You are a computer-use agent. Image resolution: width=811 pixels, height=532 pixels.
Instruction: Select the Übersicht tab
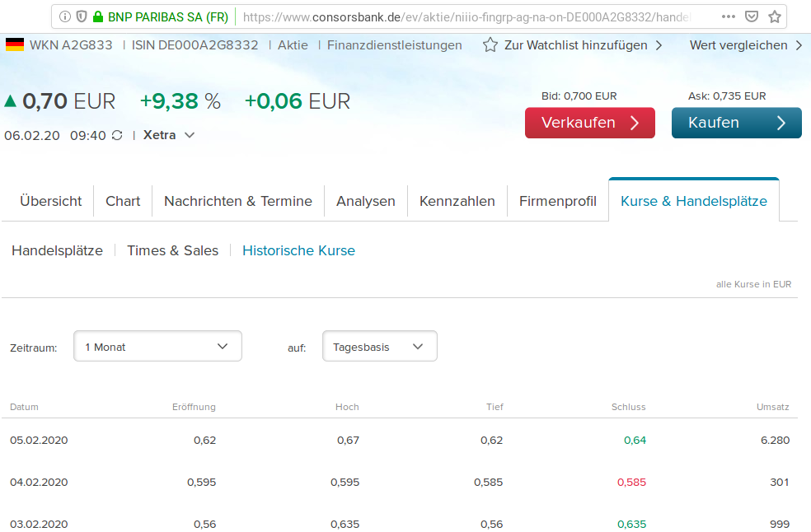50,200
